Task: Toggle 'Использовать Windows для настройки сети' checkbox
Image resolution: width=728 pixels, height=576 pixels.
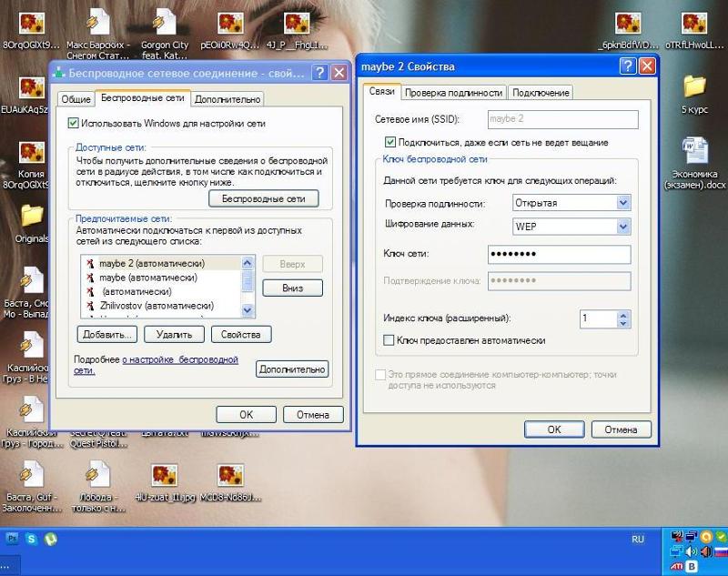Action: point(73,123)
